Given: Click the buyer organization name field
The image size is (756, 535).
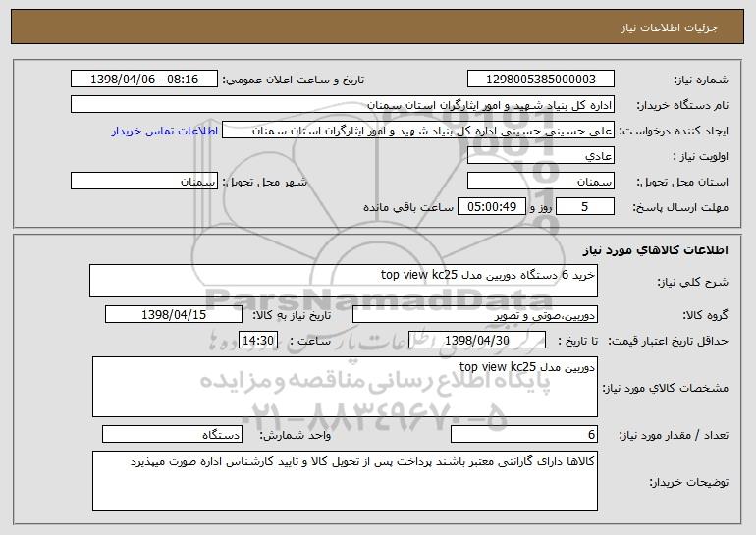Looking at the screenshot, I should (343, 105).
